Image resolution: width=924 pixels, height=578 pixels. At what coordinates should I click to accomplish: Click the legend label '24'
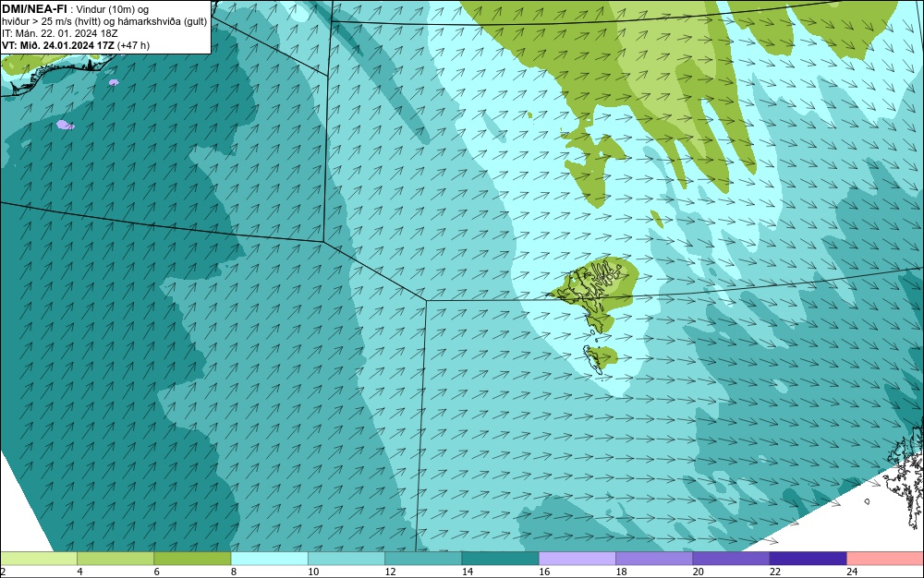coord(852,572)
